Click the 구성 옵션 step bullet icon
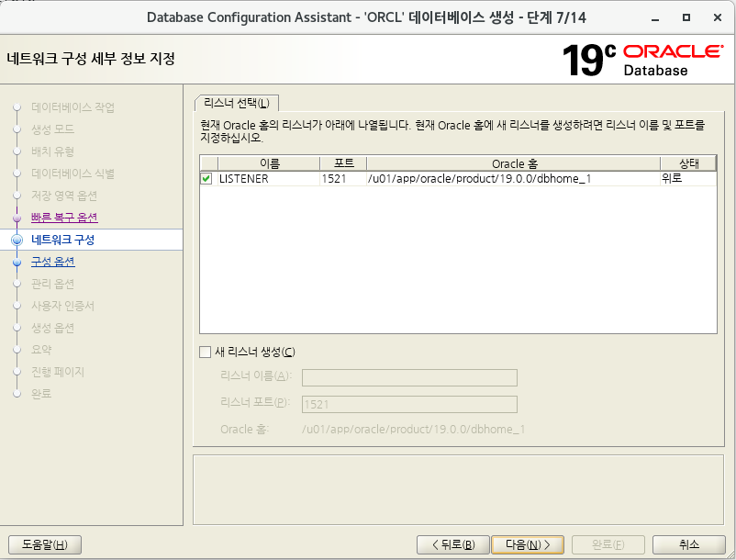Image resolution: width=736 pixels, height=560 pixels. pos(17,263)
